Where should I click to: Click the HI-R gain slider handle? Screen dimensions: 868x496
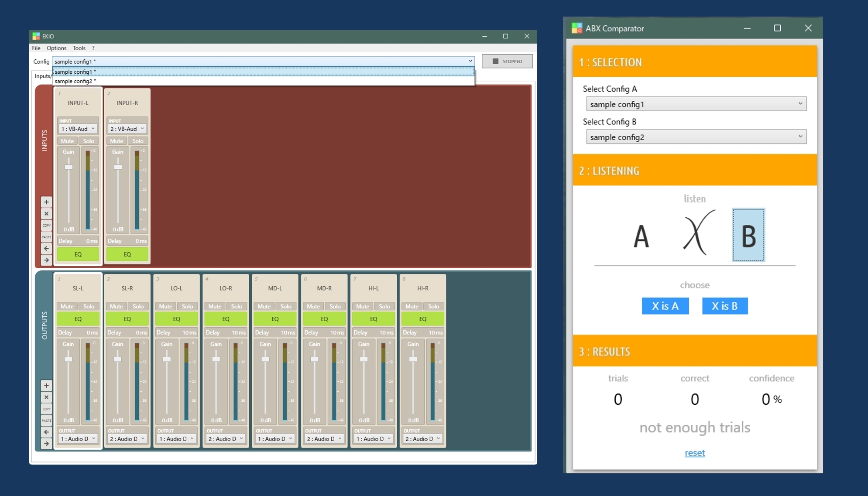pos(413,359)
